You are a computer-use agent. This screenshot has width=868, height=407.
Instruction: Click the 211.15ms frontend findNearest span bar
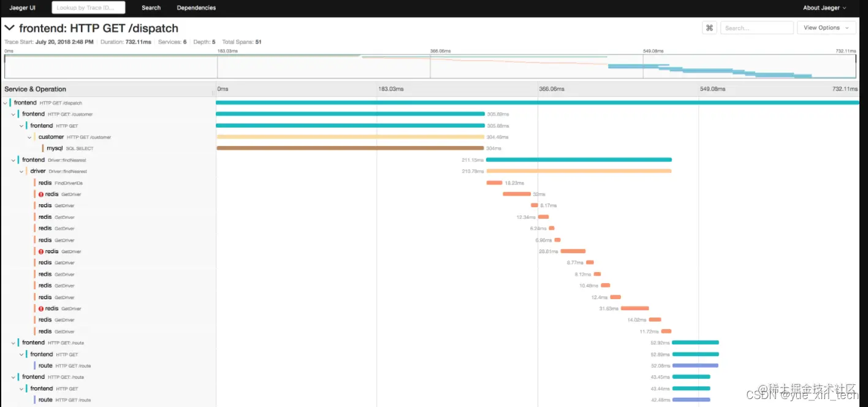click(579, 160)
